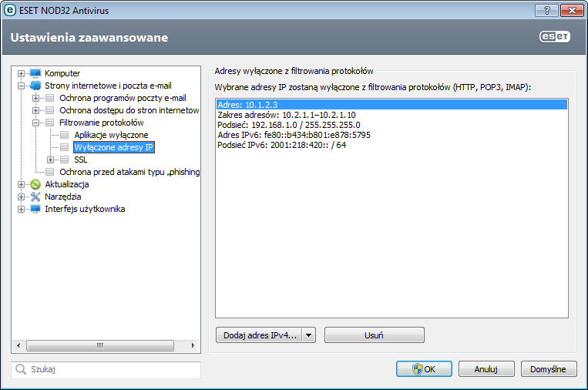The height and width of the screenshot is (390, 588).
Task: Expand the Aktualizacja tree node
Action: point(21,184)
